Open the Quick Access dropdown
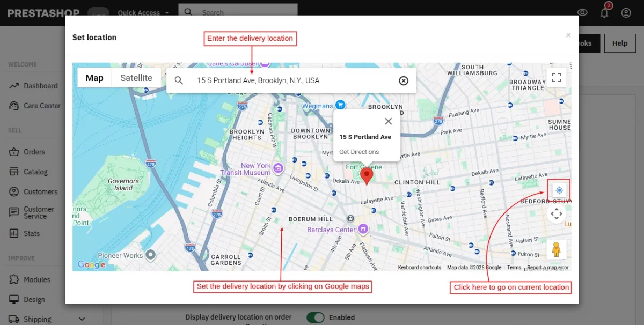 143,13
